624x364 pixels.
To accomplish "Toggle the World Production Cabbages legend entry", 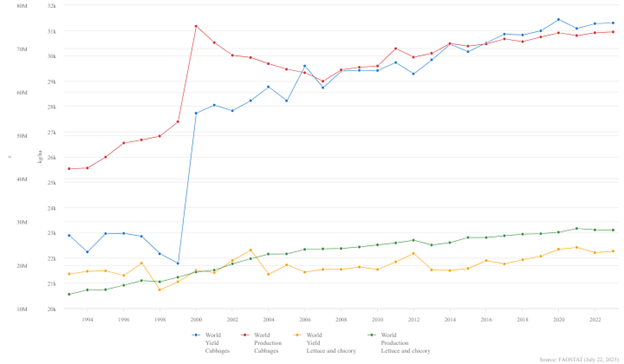I will pos(261,343).
